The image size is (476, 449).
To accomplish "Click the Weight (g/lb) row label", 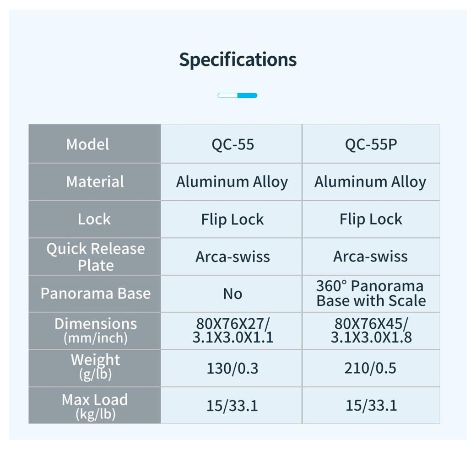I will coord(95,367).
